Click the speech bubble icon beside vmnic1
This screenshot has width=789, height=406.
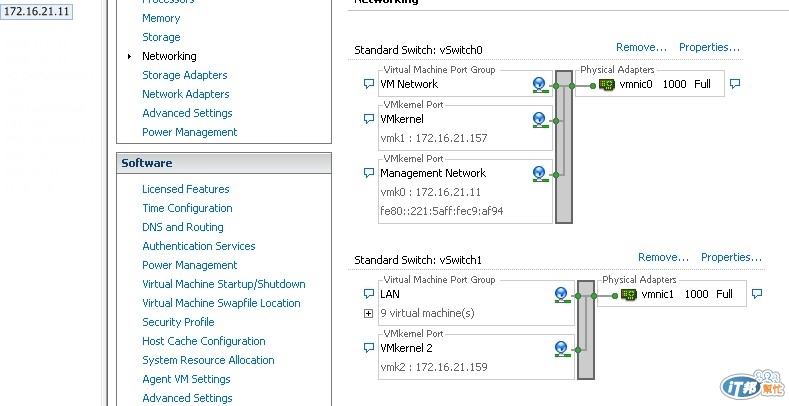(x=757, y=295)
